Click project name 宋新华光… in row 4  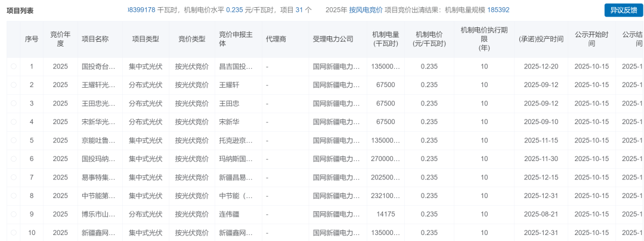(x=98, y=122)
